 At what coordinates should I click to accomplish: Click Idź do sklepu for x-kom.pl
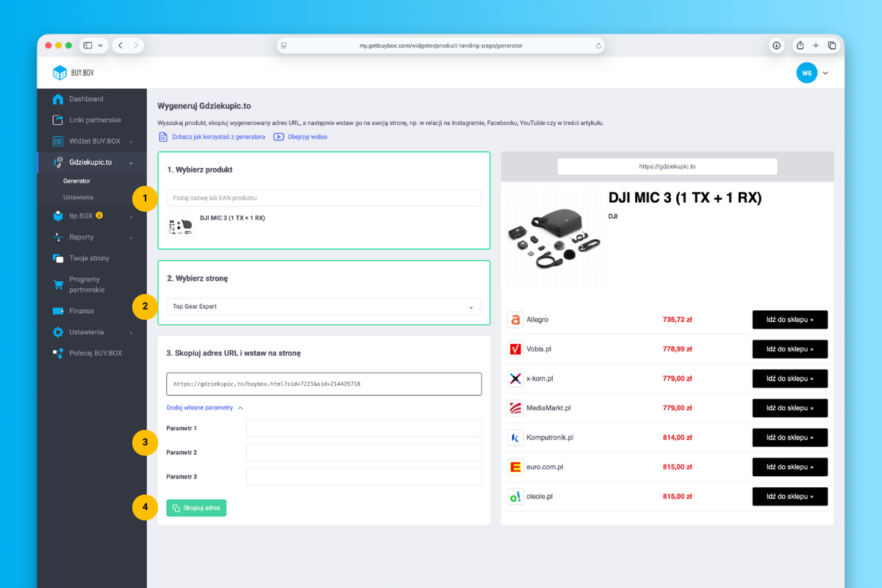(x=790, y=379)
